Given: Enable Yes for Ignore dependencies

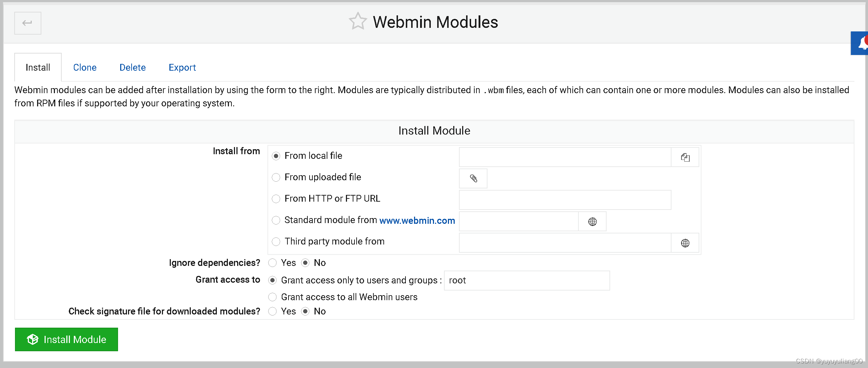Looking at the screenshot, I should 272,263.
